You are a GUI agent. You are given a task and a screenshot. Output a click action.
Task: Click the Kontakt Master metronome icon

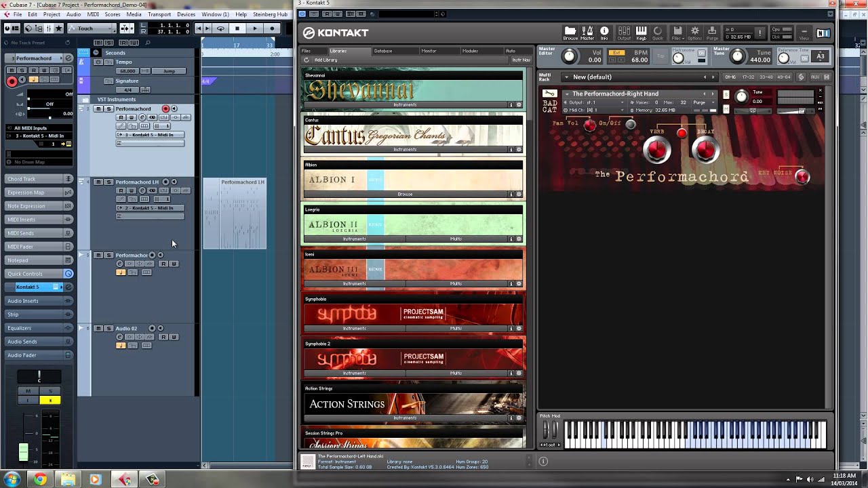[587, 33]
